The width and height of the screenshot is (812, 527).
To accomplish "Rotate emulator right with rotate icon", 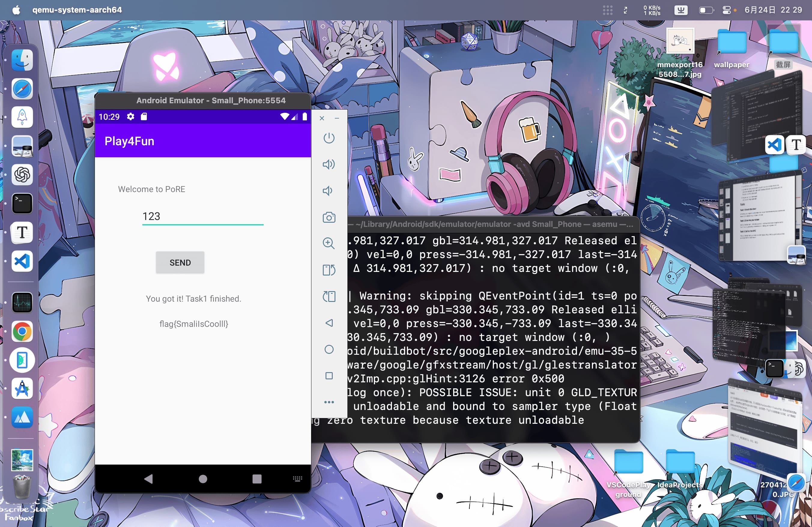I will 329,296.
